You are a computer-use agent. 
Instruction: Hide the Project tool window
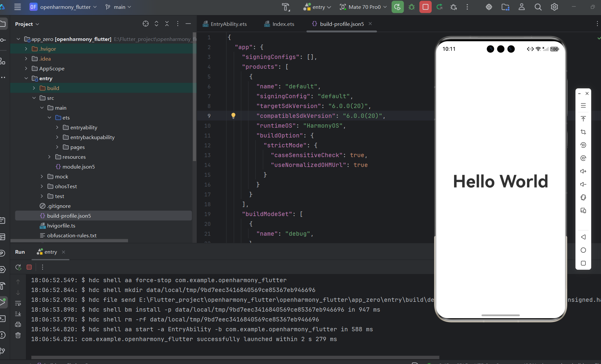tap(188, 24)
